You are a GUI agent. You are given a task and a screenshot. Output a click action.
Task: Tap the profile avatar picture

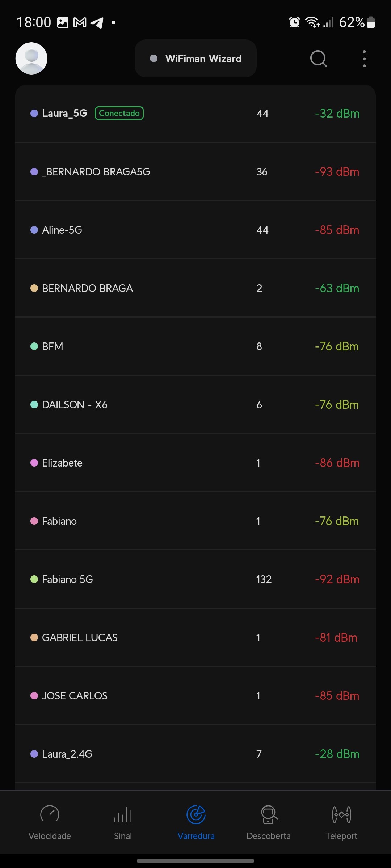(x=31, y=59)
